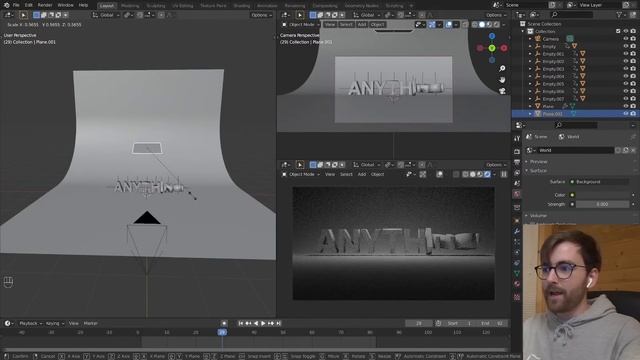Screen dimensions: 640x360
Task: Toggle Collection exclude checkbox in outliner
Action: pyautogui.click(x=618, y=31)
